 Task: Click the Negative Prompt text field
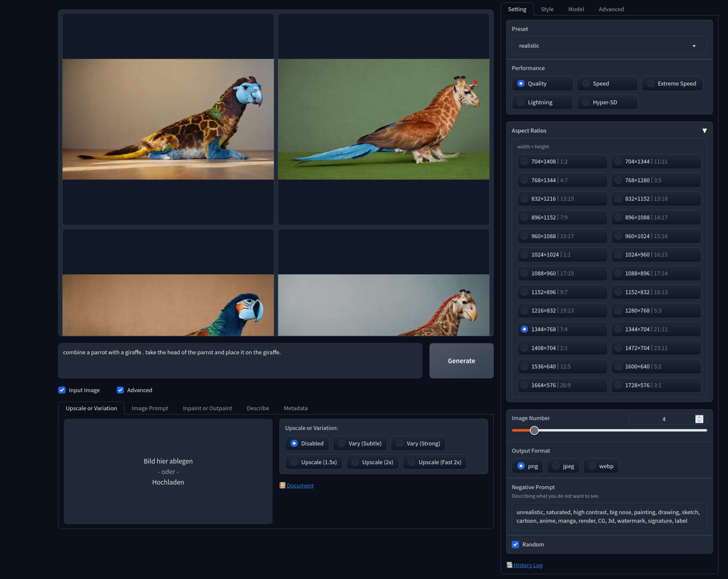pyautogui.click(x=609, y=516)
